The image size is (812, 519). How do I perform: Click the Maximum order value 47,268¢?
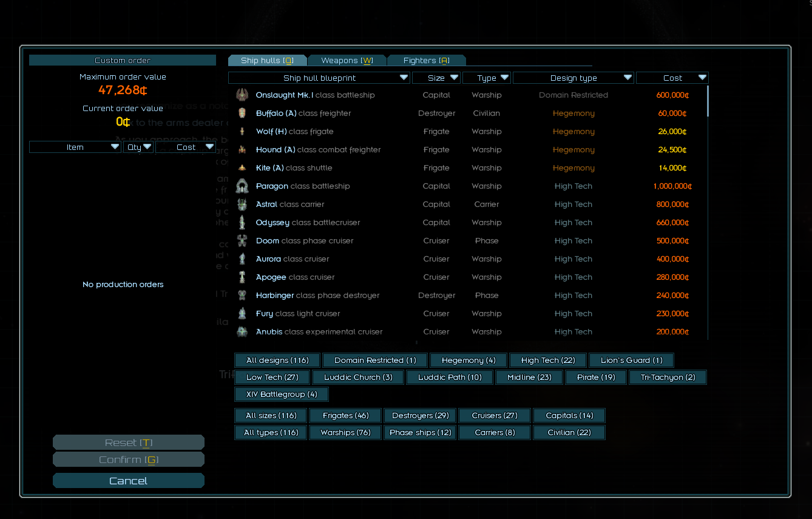[x=123, y=90]
